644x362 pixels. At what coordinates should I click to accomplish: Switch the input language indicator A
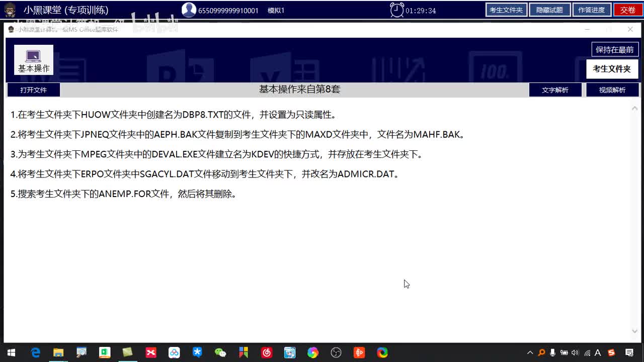click(x=598, y=352)
